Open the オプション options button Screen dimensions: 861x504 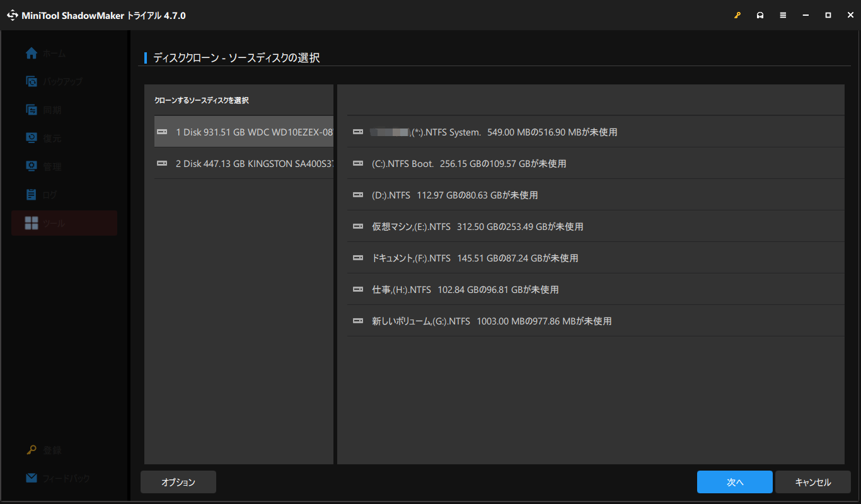tap(178, 482)
